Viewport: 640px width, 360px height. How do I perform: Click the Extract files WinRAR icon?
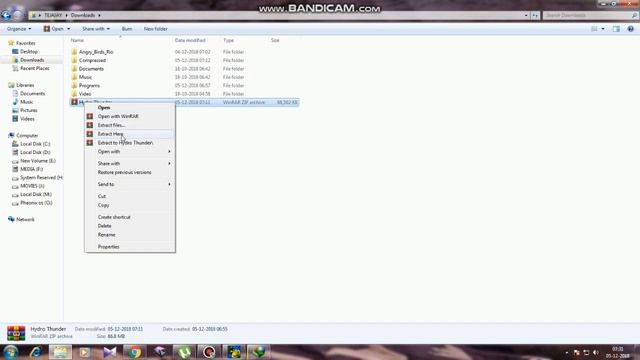point(90,125)
